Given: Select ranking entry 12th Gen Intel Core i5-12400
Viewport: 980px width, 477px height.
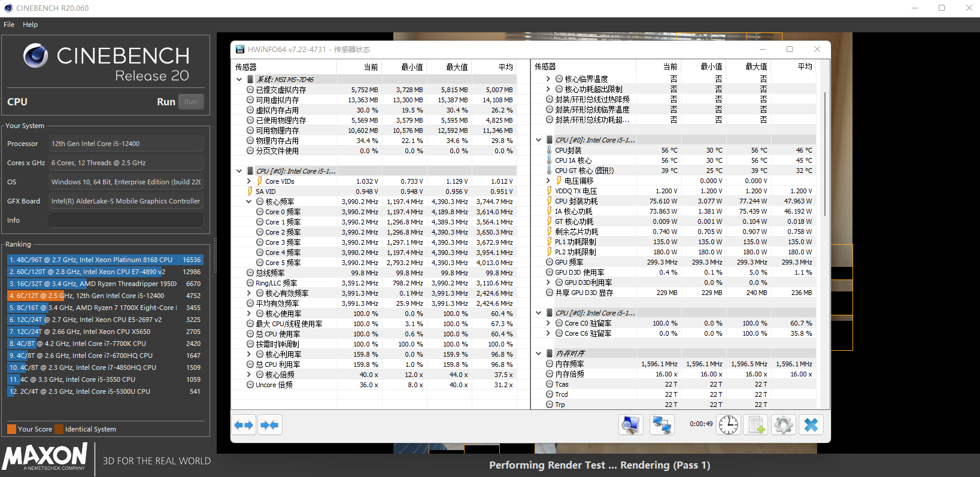Looking at the screenshot, I should coord(105,296).
